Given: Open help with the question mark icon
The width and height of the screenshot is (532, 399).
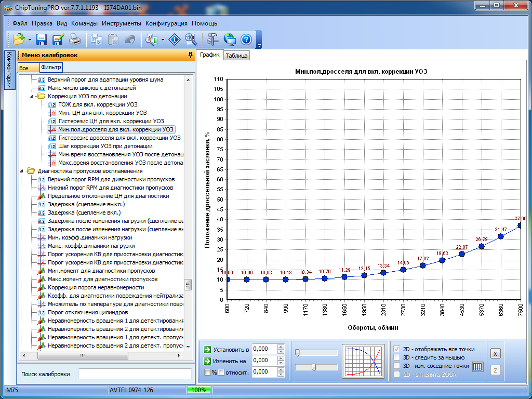Looking at the screenshot, I should pos(246,39).
